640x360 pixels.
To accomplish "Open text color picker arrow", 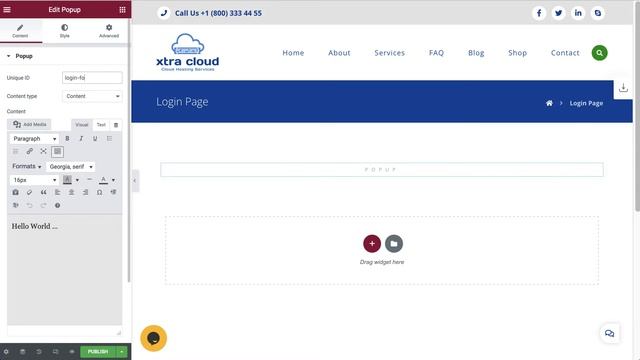I will coord(113,180).
